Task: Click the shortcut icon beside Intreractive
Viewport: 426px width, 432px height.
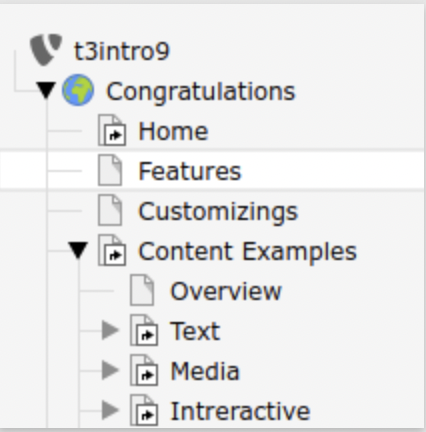Action: click(x=144, y=410)
